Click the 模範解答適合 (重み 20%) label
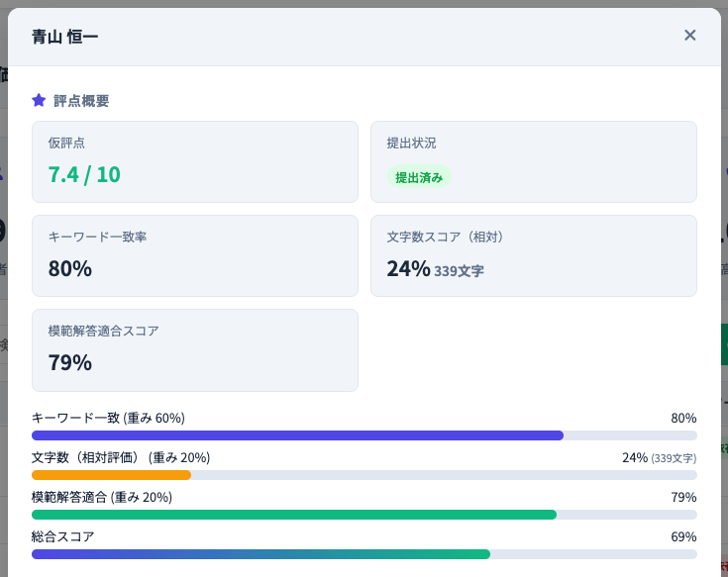Image resolution: width=728 pixels, height=577 pixels. [x=102, y=497]
